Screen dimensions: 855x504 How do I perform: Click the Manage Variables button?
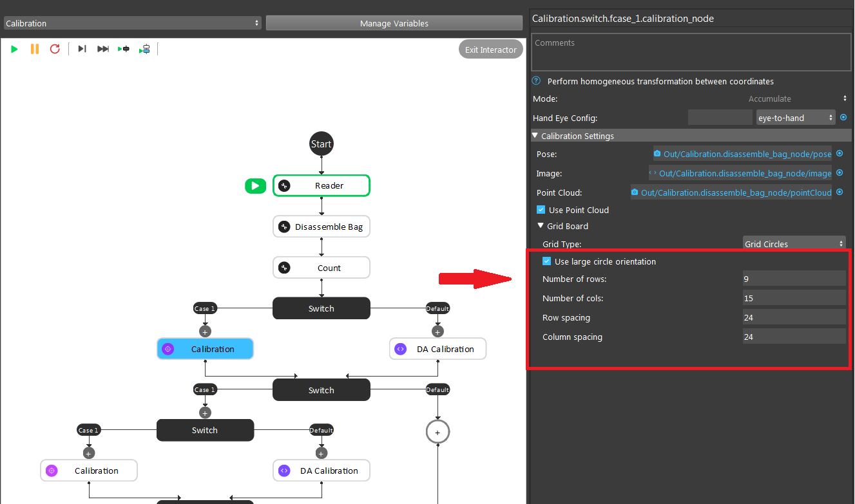(394, 23)
